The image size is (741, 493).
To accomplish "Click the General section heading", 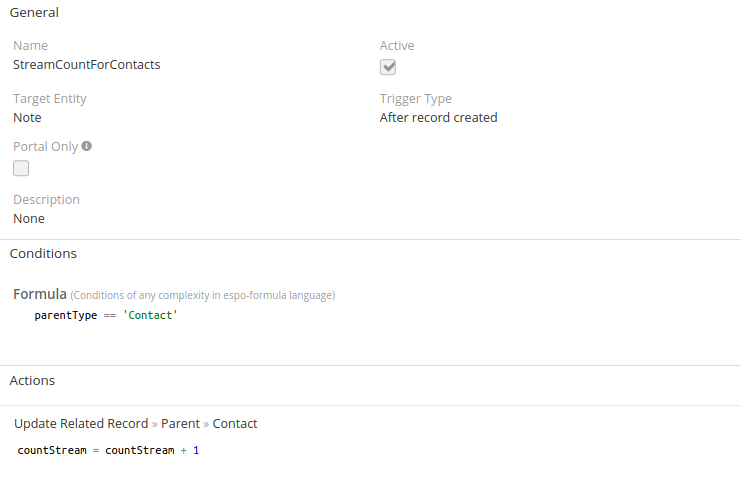I will point(34,13).
